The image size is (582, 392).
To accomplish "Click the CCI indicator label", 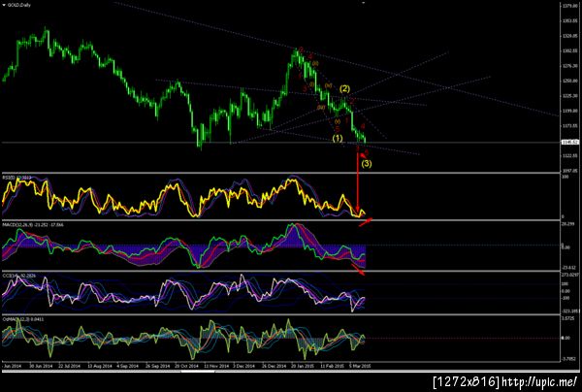I will point(18,276).
